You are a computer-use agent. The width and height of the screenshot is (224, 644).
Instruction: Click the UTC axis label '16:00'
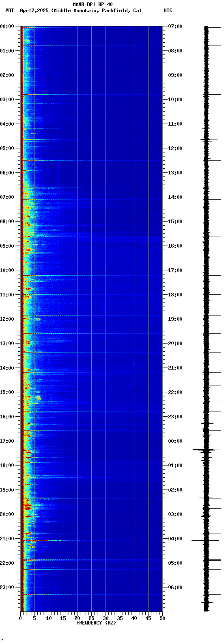[175, 246]
